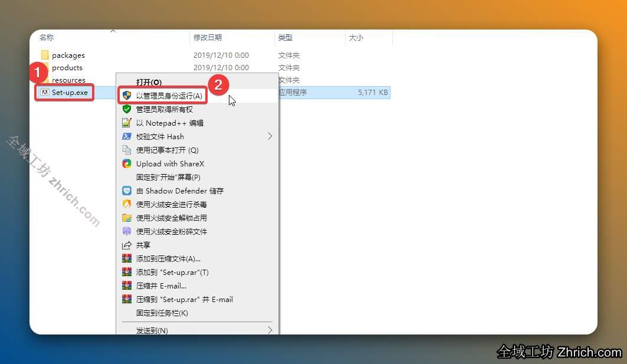Choose 添加到 "Set-up.rar"(T)
627x364 pixels.
pyautogui.click(x=198, y=273)
